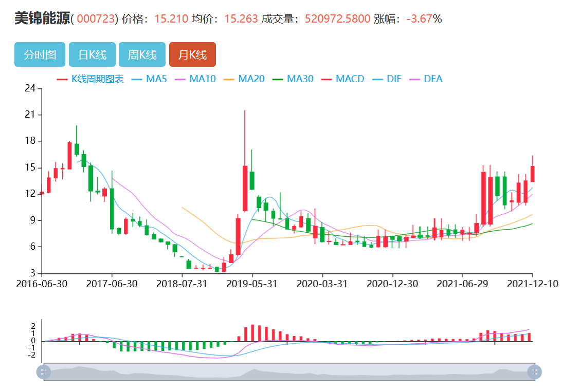Click the right zoom slider handle

pos(535,371)
